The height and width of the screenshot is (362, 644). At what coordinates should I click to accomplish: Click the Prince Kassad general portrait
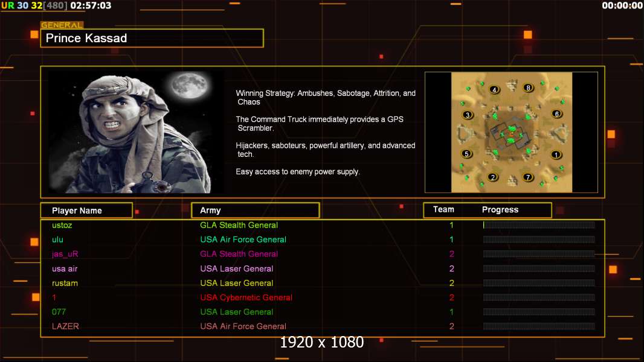pos(136,132)
